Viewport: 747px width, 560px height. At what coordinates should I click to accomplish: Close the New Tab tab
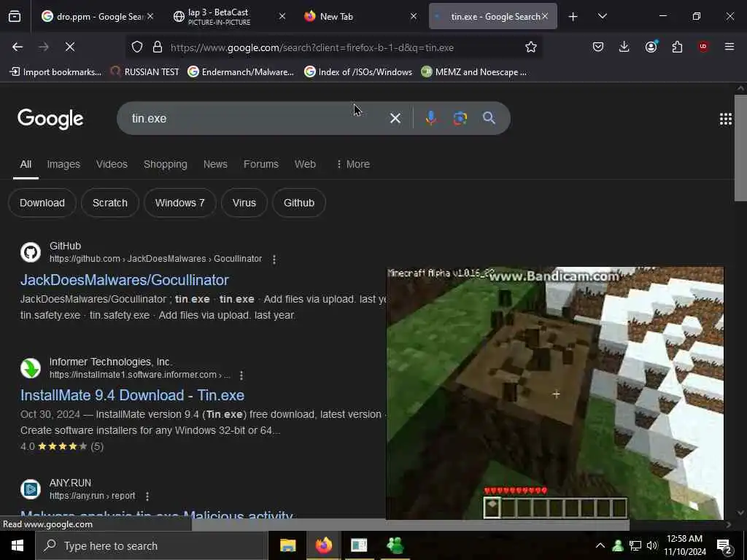tap(414, 16)
